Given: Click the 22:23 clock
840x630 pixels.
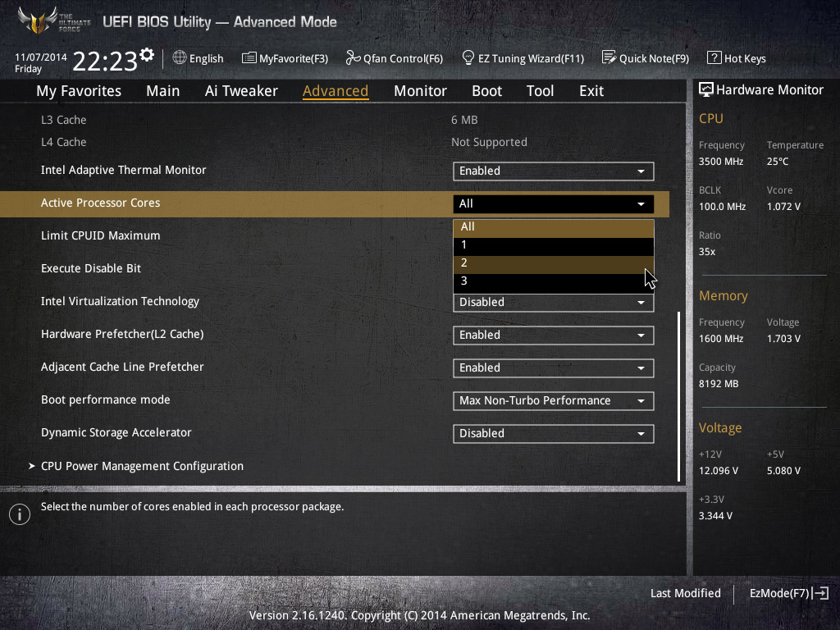Looking at the screenshot, I should point(105,61).
